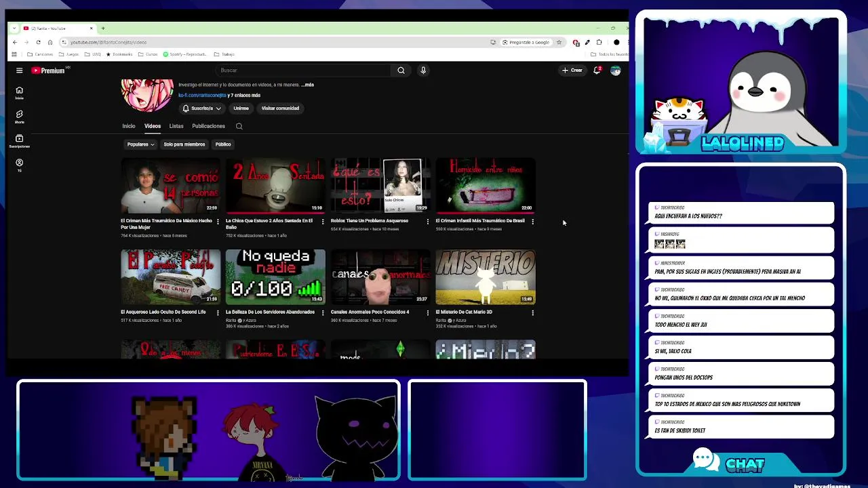Open Canales Anormales Poco Conocidos 4 title
Viewport: 868px width, 488px height.
(370, 312)
